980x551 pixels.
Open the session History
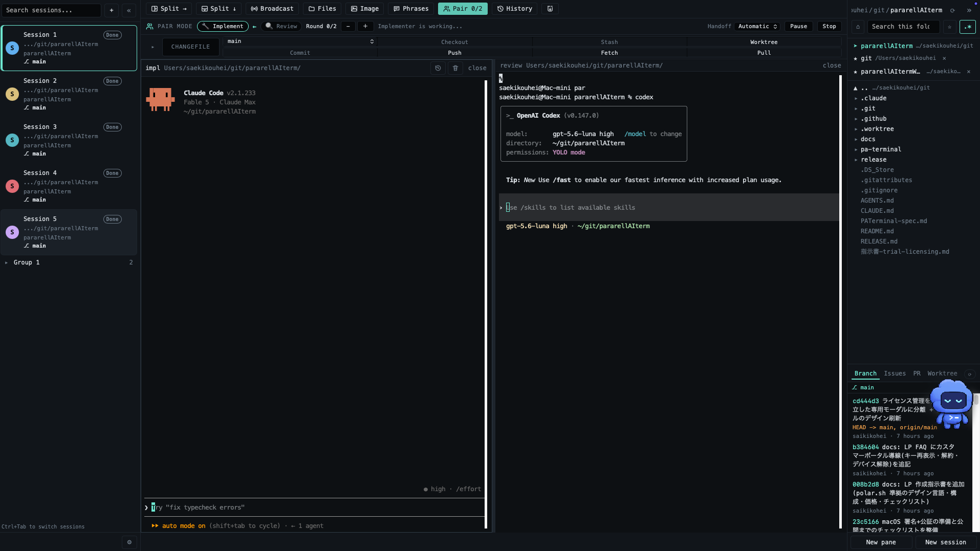click(514, 9)
